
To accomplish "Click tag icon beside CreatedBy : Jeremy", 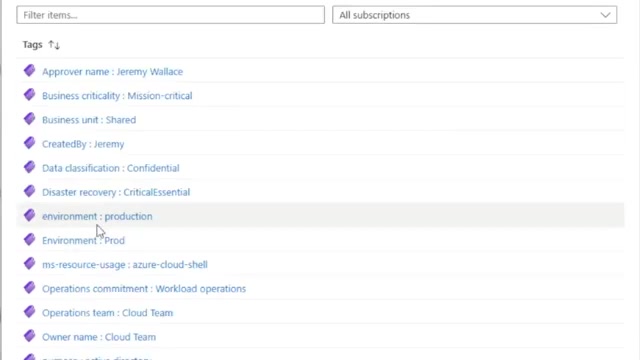I will coord(29,143).
